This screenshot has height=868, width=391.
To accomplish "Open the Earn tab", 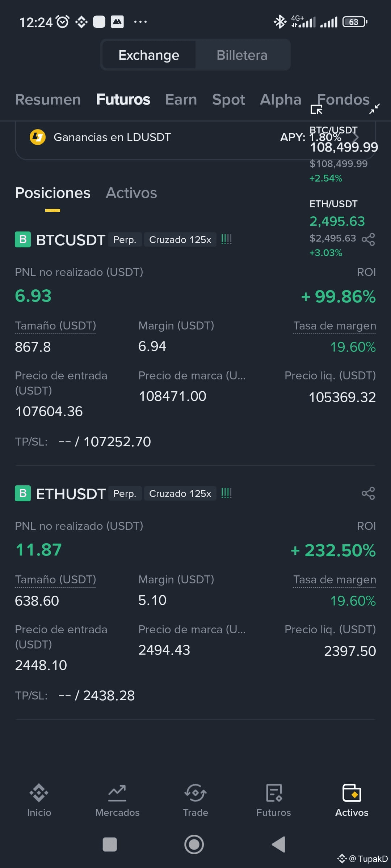I will coord(181,99).
